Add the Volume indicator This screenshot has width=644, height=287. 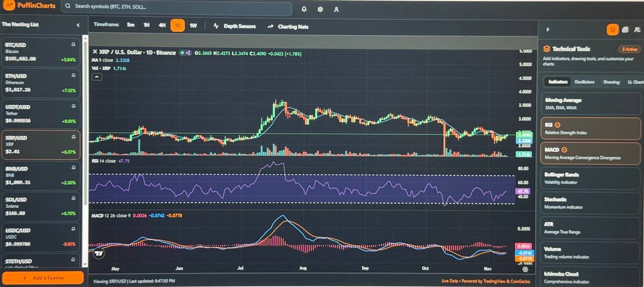(590, 252)
